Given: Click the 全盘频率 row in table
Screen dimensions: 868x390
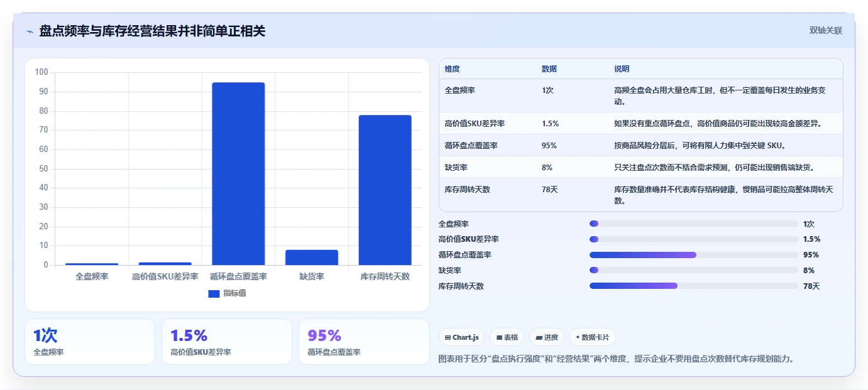Looking at the screenshot, I should click(x=640, y=95).
